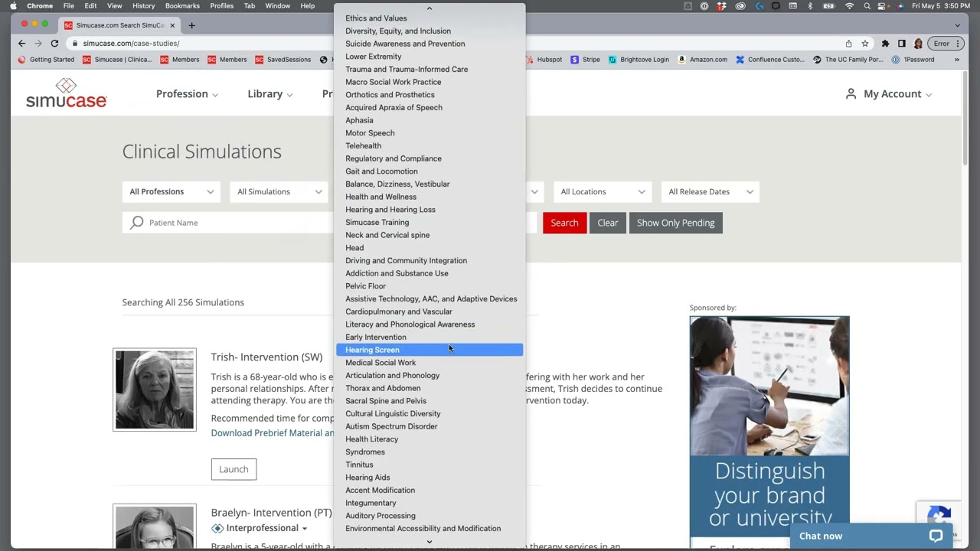Open the Amazon.com bookmark
Viewport: 980px width, 551px height.
[702, 60]
